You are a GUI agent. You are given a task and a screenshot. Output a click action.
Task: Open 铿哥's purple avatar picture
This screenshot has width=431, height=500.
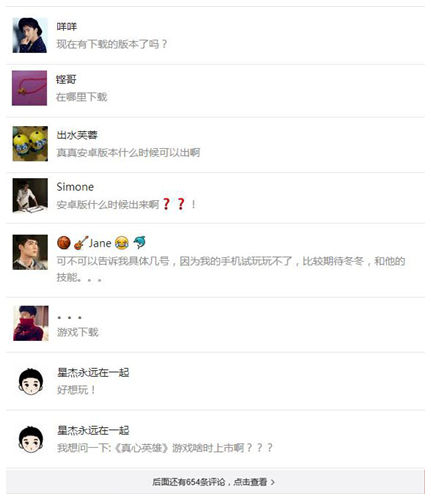pyautogui.click(x=29, y=88)
